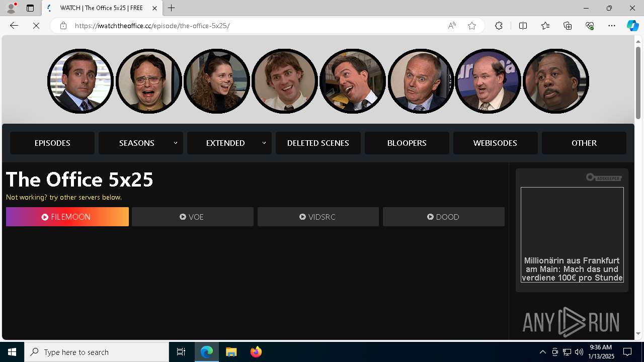Select The Office 5x25 browser tab
Viewport: 644px width, 362px height.
click(102, 8)
